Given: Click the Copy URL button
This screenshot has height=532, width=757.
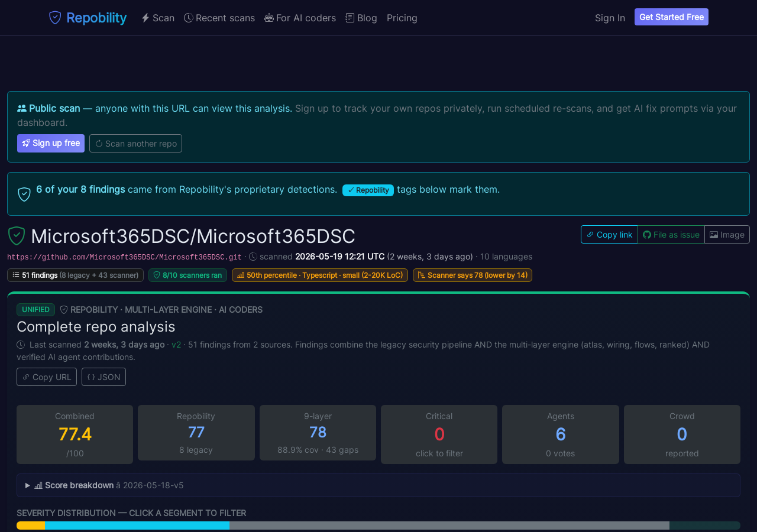Looking at the screenshot, I should [x=47, y=377].
